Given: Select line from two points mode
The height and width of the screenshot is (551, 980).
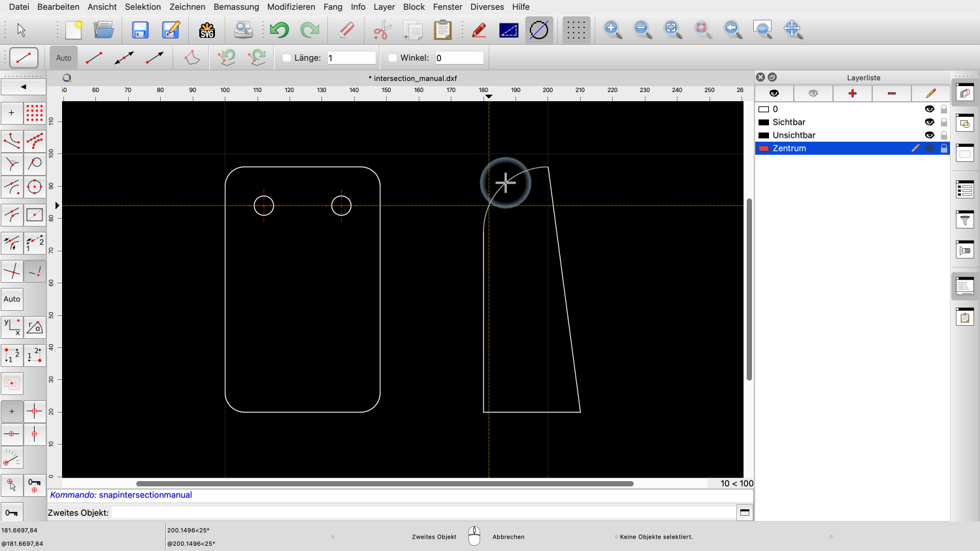Looking at the screenshot, I should pyautogui.click(x=94, y=58).
